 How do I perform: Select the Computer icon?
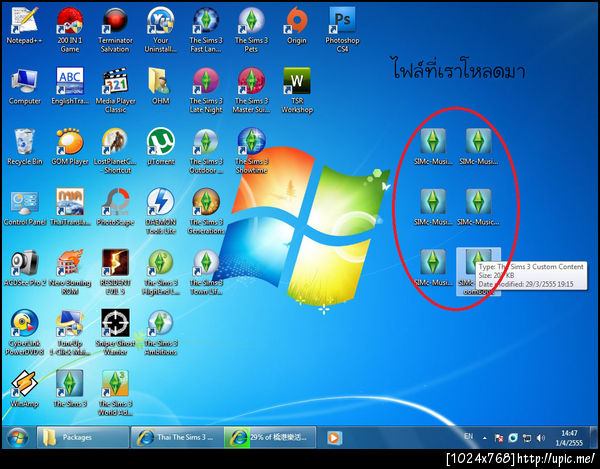coord(24,86)
